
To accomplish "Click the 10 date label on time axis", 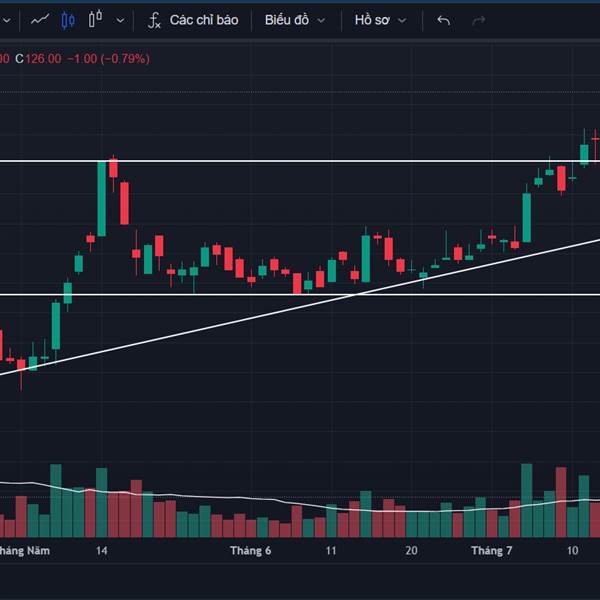I will point(572,551).
